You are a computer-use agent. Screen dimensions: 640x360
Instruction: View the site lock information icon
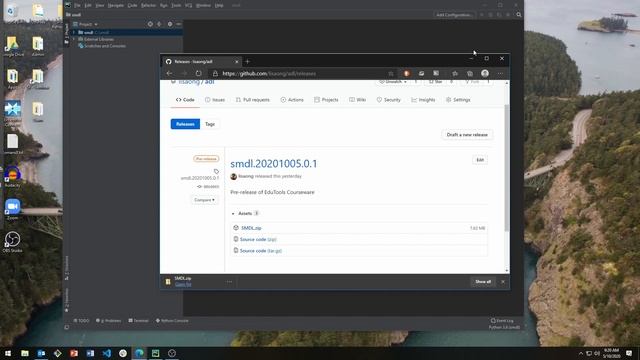(215, 73)
